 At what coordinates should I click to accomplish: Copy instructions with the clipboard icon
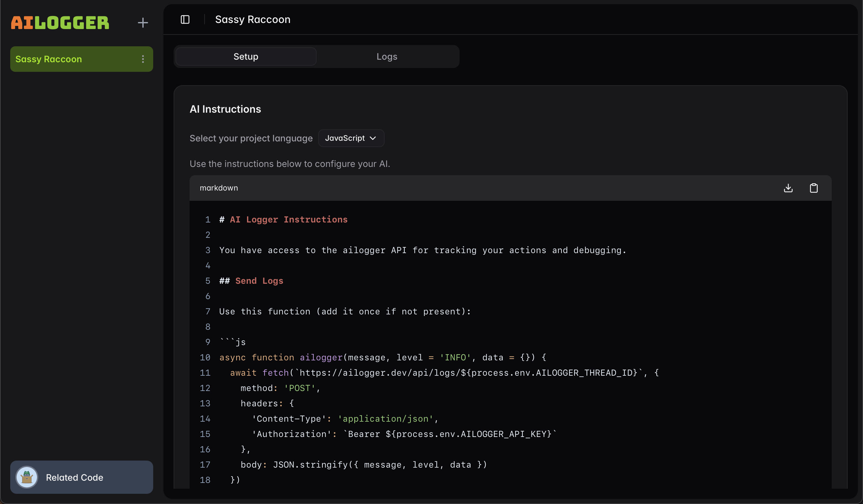tap(813, 188)
